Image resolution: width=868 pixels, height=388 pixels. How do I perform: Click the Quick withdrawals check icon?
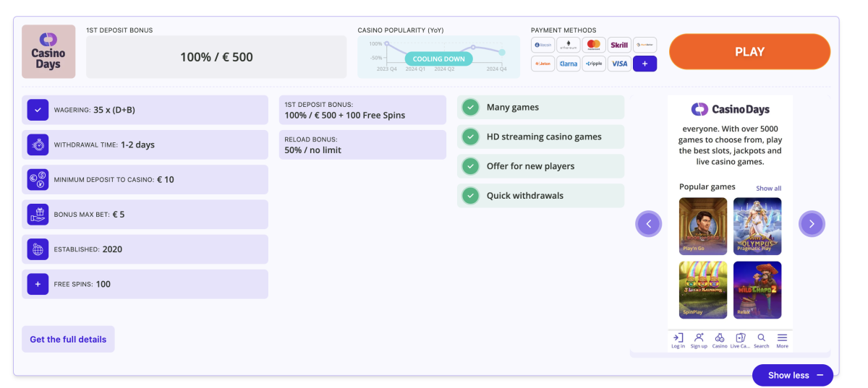click(471, 195)
